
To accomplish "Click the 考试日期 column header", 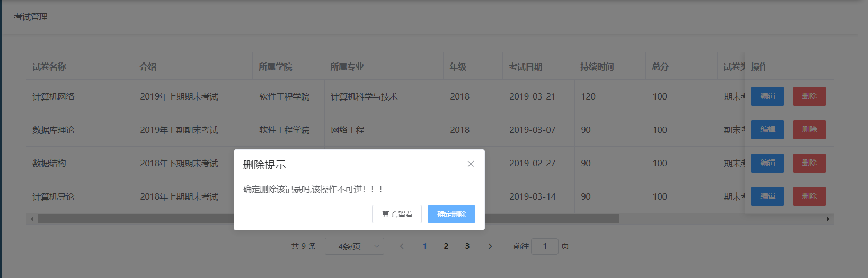I will pos(526,67).
